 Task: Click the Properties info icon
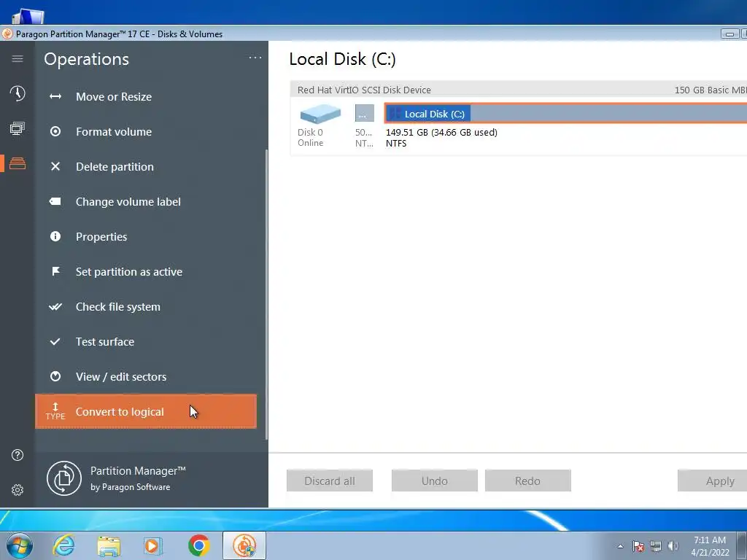point(55,236)
